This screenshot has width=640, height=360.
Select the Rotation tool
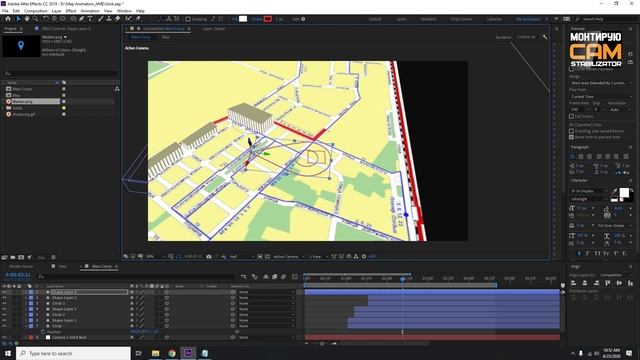tap(45, 19)
